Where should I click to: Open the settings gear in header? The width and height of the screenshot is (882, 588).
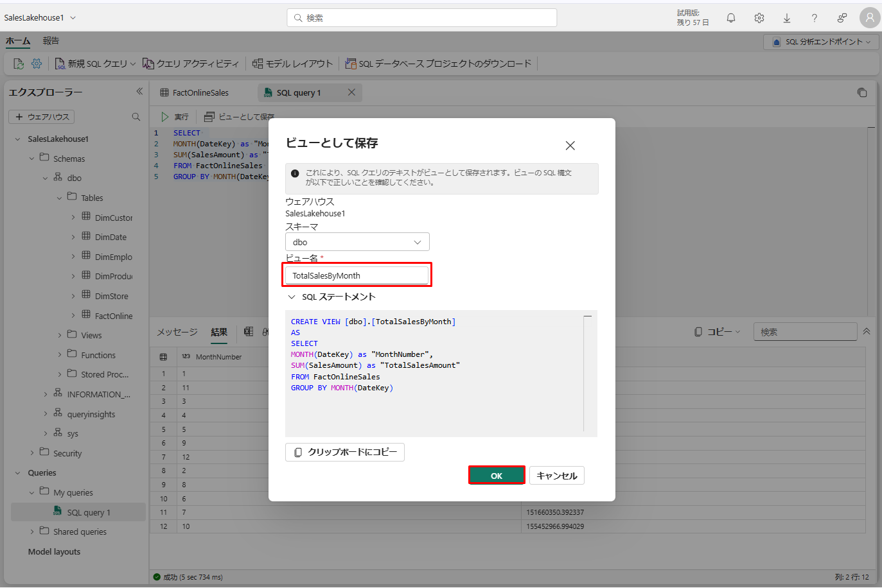(x=759, y=18)
